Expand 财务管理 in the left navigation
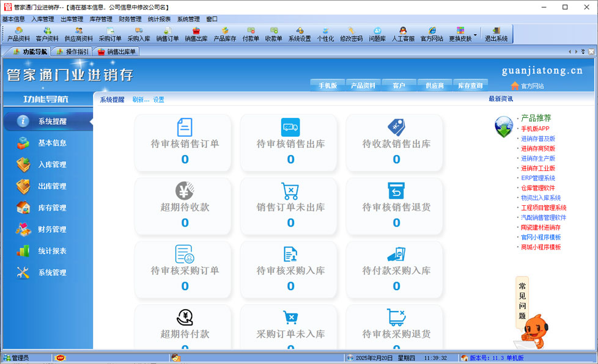This screenshot has height=364, width=598. pyautogui.click(x=52, y=229)
